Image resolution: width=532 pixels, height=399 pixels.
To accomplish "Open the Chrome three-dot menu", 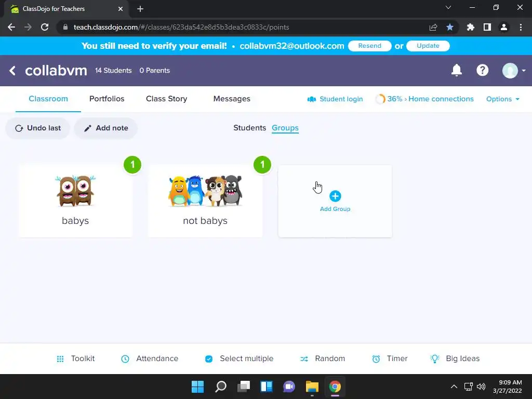I will click(521, 27).
